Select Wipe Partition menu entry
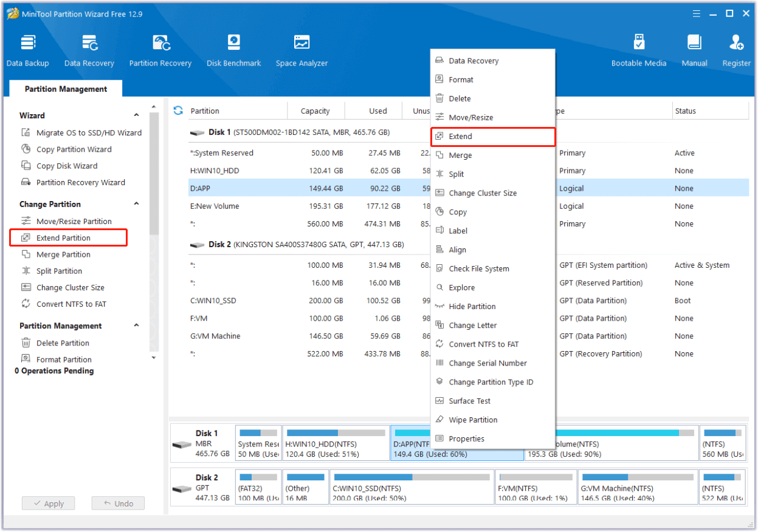Viewport: 758px width, 532px height. [493, 420]
